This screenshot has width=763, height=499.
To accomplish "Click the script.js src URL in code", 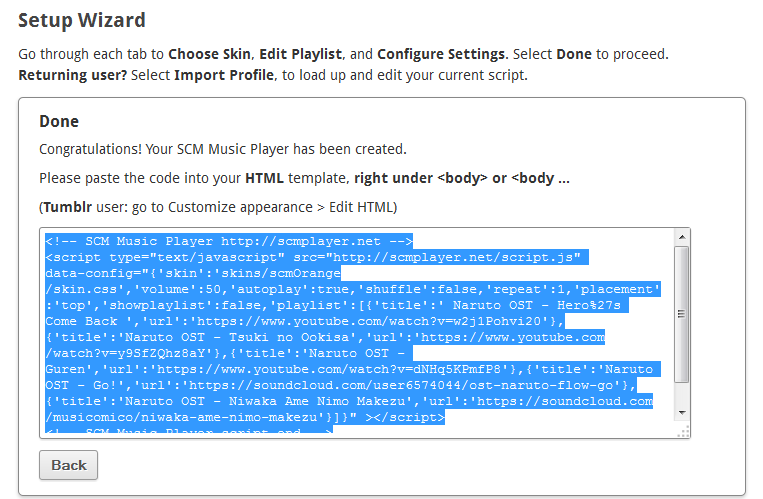I will 456,257.
